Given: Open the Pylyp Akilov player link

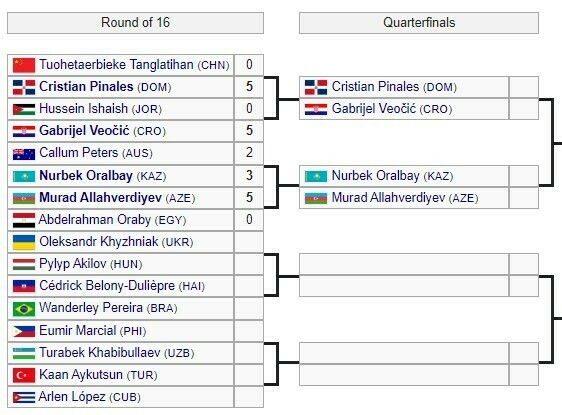Looking at the screenshot, I should point(73,264).
